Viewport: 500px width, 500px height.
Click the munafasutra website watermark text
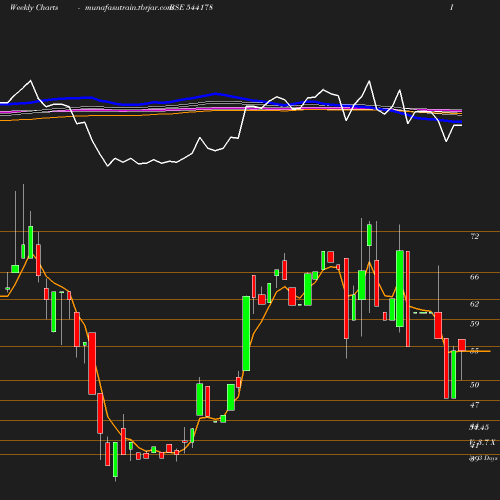click(128, 8)
